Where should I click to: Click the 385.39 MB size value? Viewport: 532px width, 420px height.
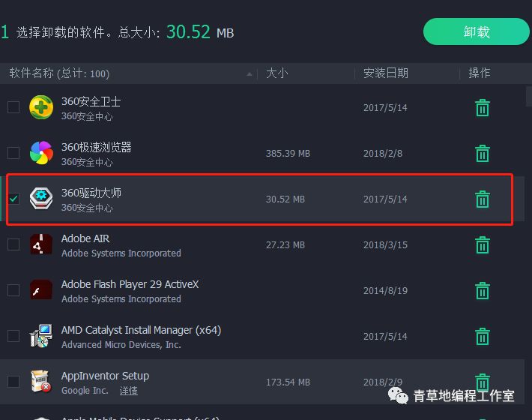click(288, 154)
